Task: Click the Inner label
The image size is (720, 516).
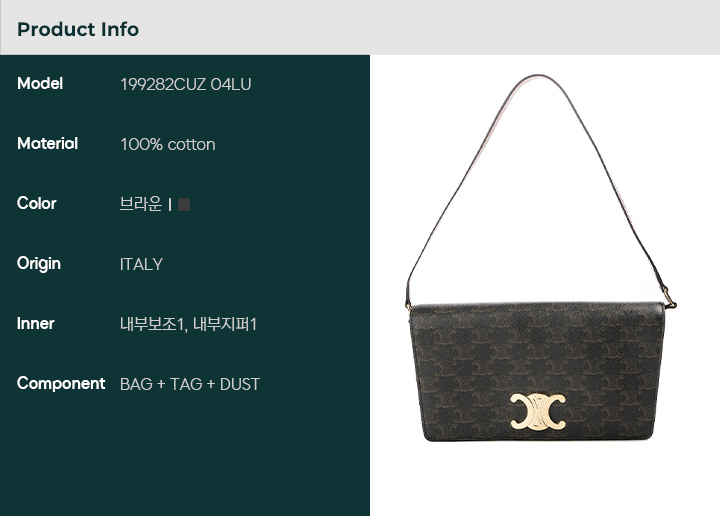Action: click(35, 324)
